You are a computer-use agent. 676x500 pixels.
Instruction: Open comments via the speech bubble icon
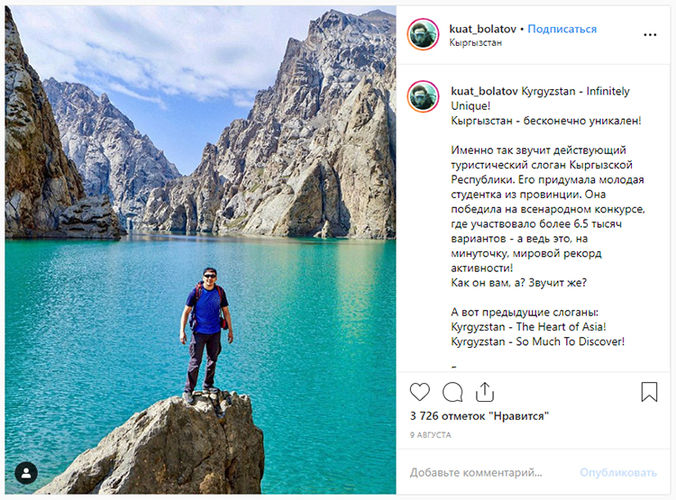click(453, 392)
